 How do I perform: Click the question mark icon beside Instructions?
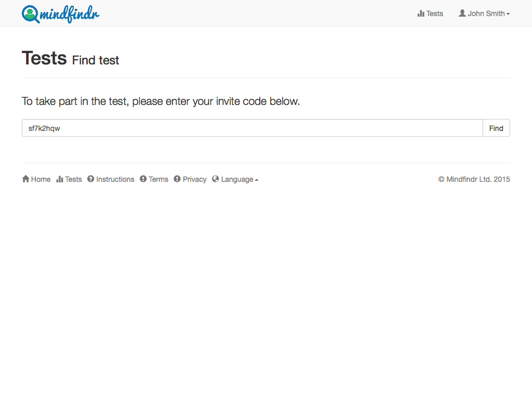tap(90, 179)
